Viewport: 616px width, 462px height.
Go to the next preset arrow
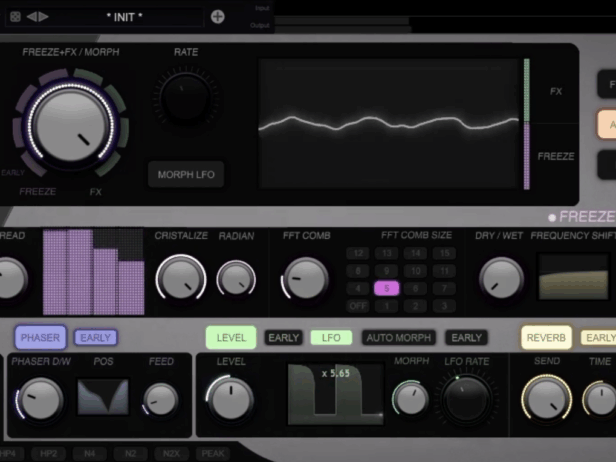point(44,17)
